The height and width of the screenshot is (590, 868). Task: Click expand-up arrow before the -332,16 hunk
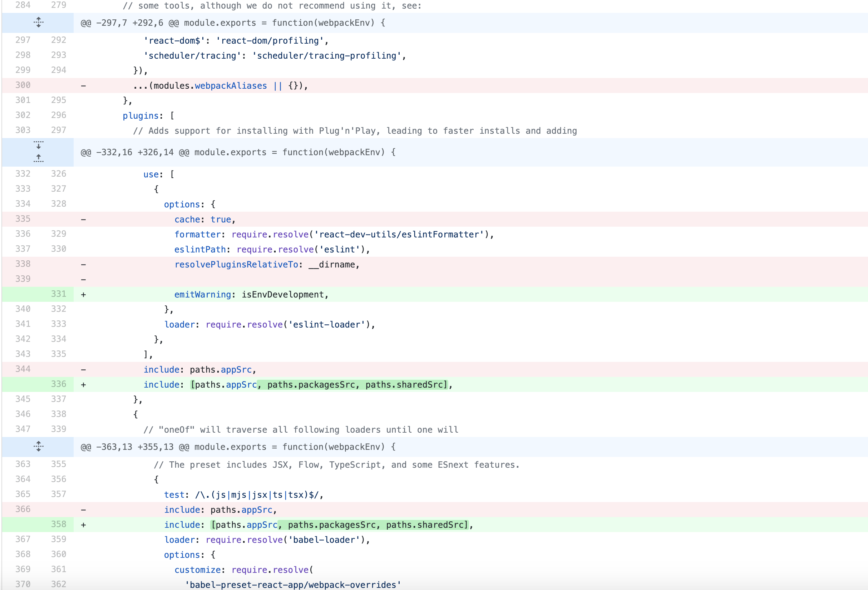point(38,158)
